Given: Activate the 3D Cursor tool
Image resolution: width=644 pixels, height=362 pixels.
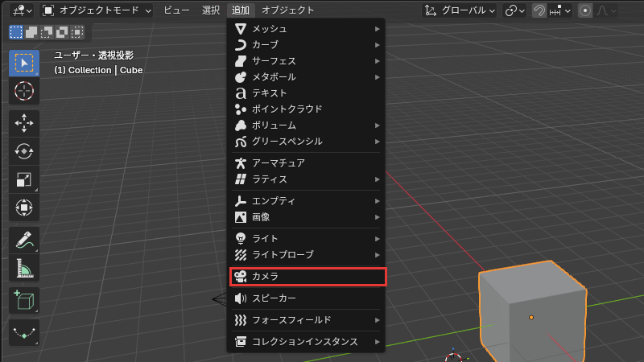Looking at the screenshot, I should pyautogui.click(x=24, y=91).
